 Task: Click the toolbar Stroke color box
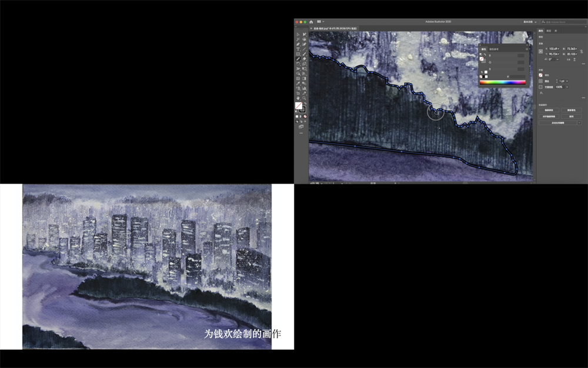point(302,110)
